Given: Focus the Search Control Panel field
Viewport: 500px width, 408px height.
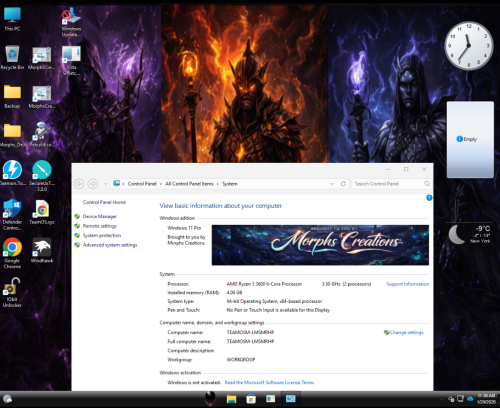Looking at the screenshot, I should [x=388, y=184].
